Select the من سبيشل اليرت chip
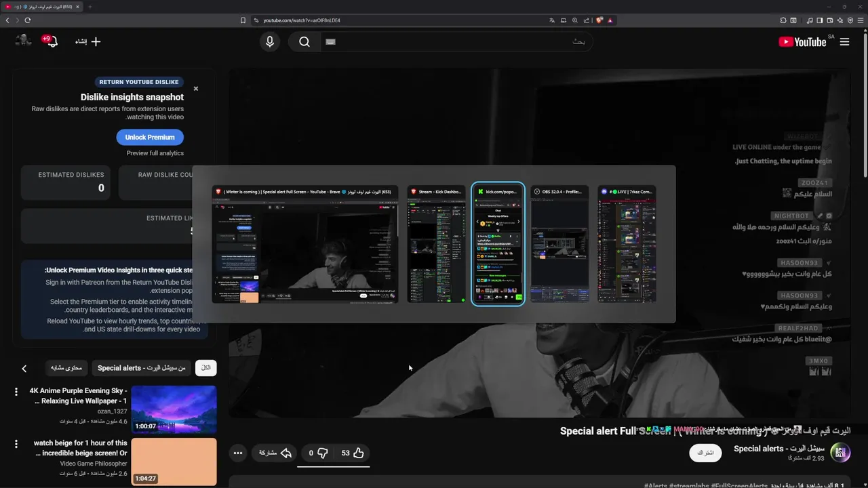The image size is (868, 488). pyautogui.click(x=142, y=368)
